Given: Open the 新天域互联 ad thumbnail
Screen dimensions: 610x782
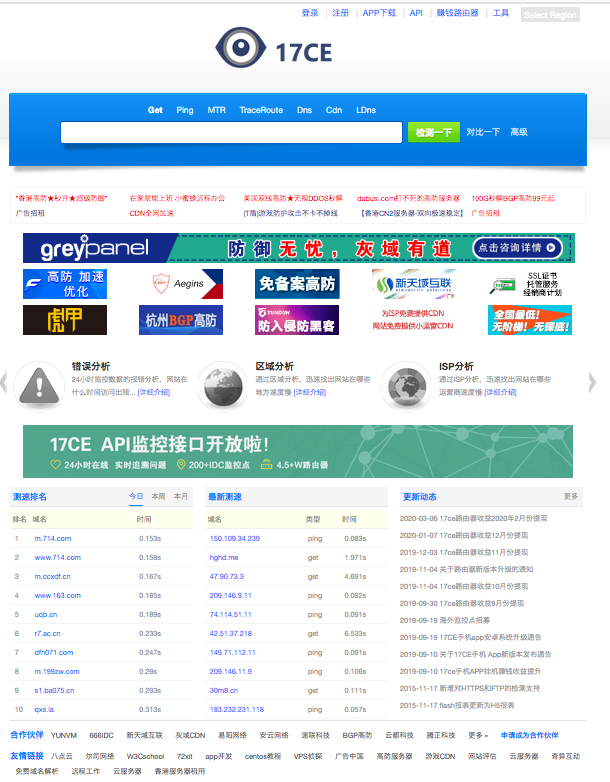Looking at the screenshot, I should (414, 284).
